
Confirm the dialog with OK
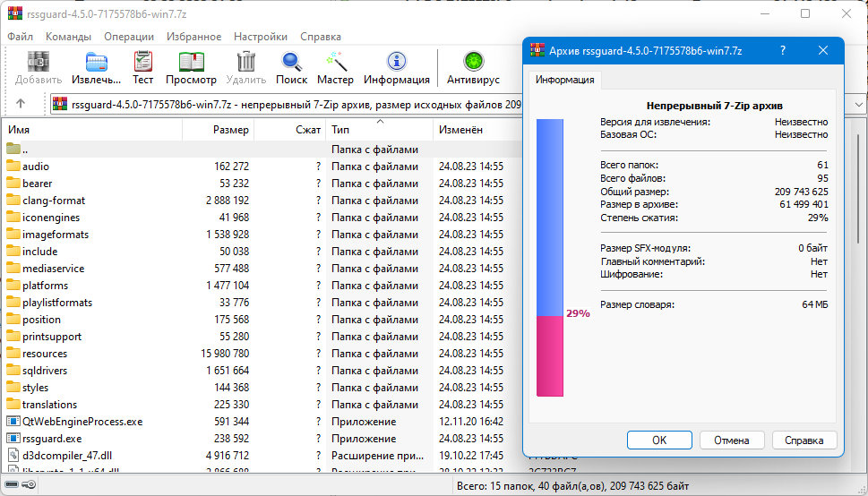pyautogui.click(x=659, y=440)
